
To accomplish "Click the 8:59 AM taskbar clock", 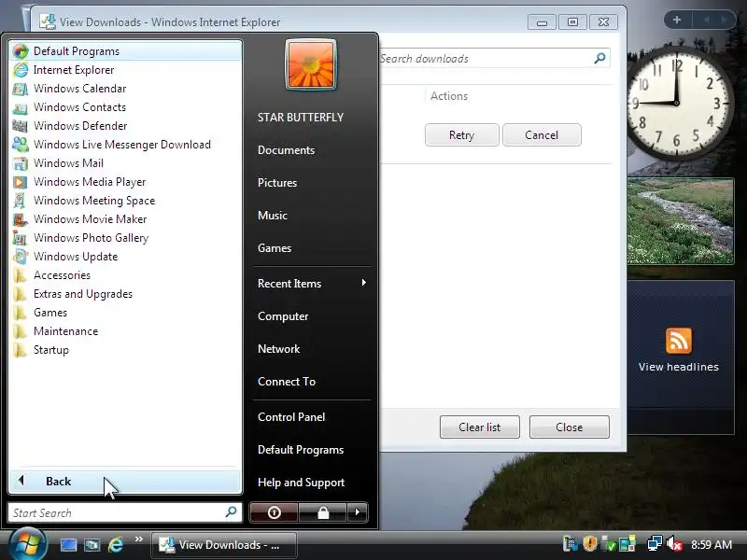I will [x=712, y=544].
